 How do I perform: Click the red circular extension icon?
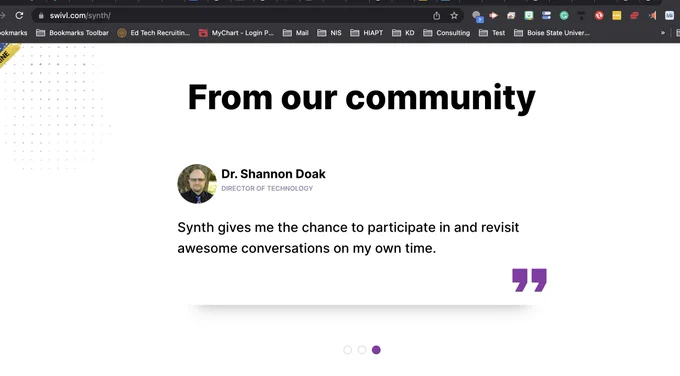click(599, 16)
